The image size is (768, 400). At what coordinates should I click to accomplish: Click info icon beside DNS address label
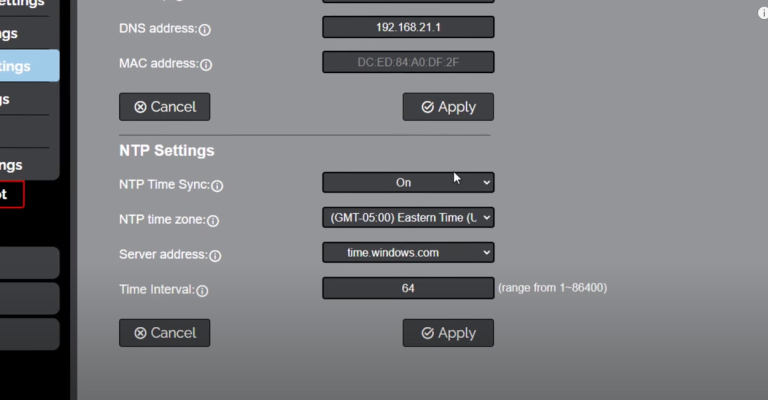tap(205, 31)
